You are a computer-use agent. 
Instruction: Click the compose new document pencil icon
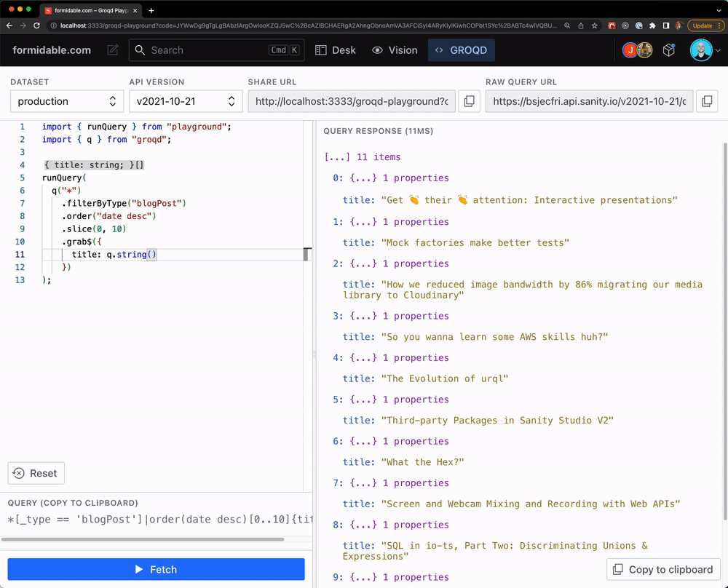click(x=113, y=50)
